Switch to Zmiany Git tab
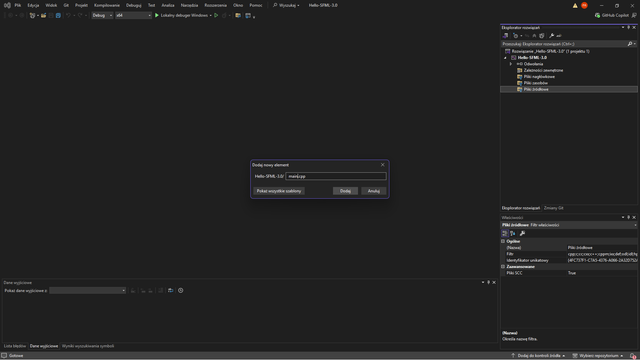 pyautogui.click(x=553, y=208)
